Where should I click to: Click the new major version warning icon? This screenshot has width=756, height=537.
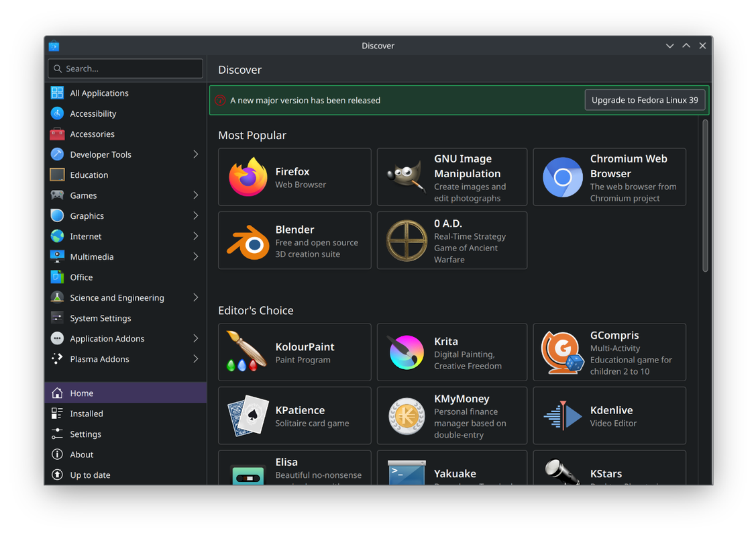pyautogui.click(x=220, y=101)
